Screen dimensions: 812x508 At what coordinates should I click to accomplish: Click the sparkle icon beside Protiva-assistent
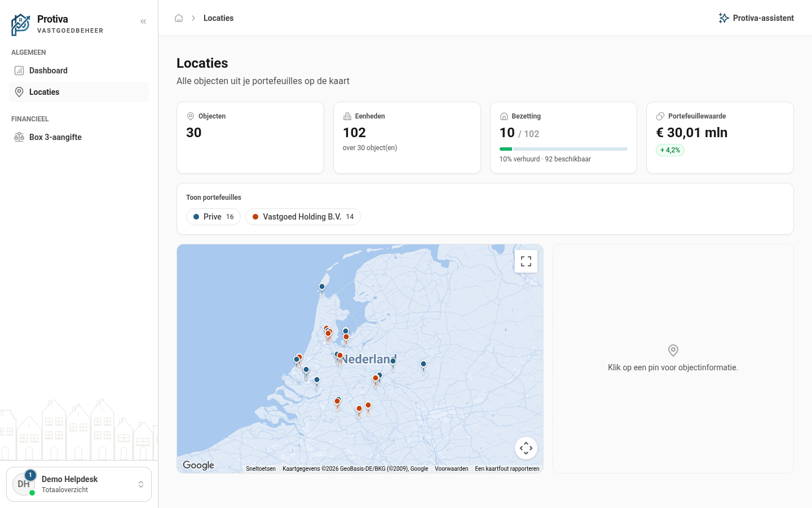pos(724,18)
